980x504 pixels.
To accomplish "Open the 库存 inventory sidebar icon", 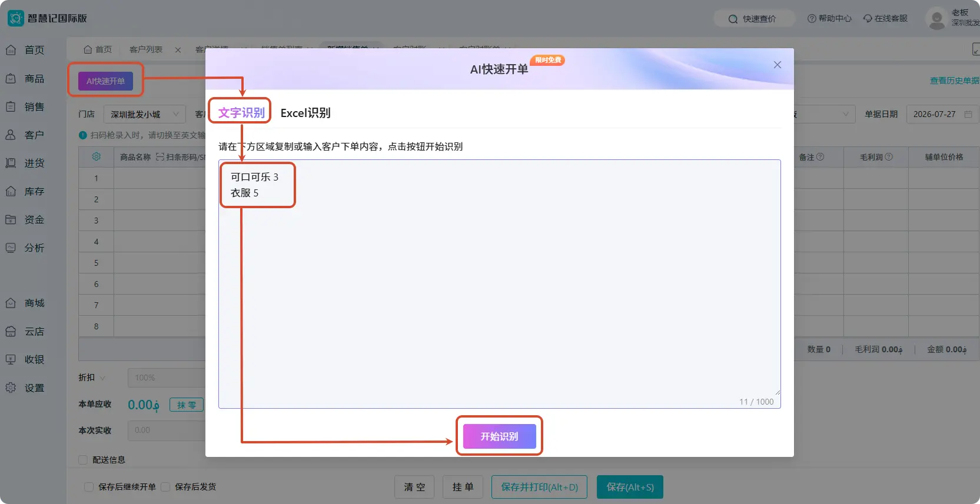I will coord(11,191).
